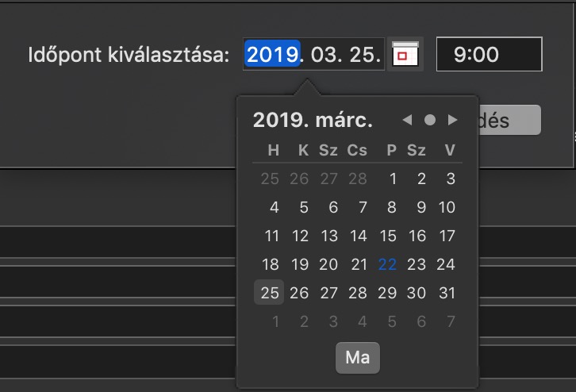Click greyed-out February 28
The image size is (576, 392).
(359, 179)
